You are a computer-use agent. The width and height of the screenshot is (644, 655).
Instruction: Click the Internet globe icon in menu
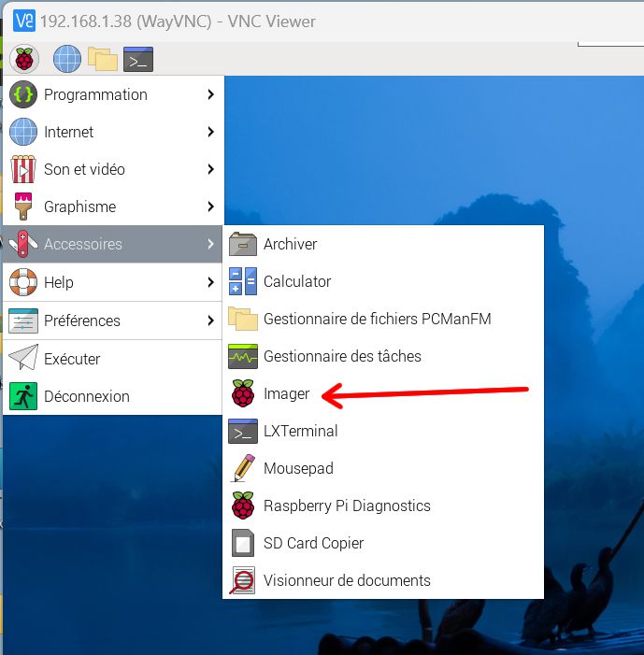coord(23,132)
